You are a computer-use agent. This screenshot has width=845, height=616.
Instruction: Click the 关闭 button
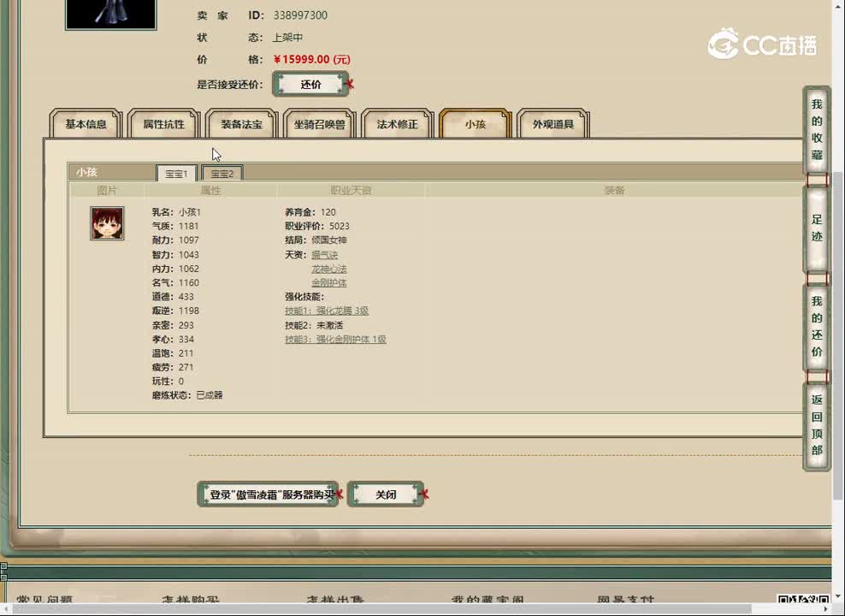point(386,495)
